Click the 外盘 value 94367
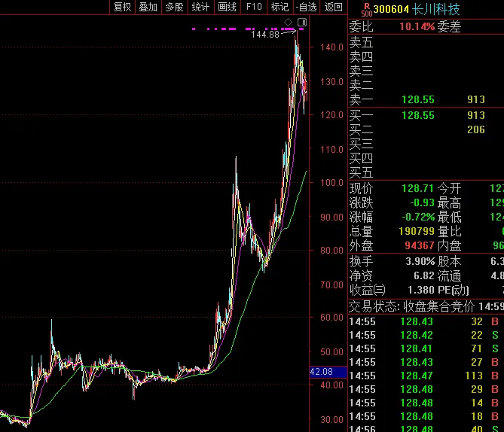Viewport: 504px width, 432px height. pyautogui.click(x=420, y=245)
